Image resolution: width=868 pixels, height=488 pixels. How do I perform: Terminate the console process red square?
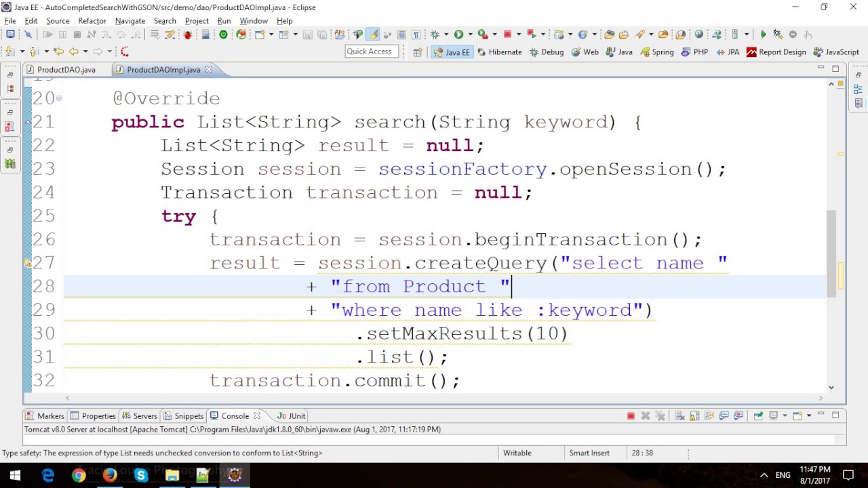coord(631,415)
